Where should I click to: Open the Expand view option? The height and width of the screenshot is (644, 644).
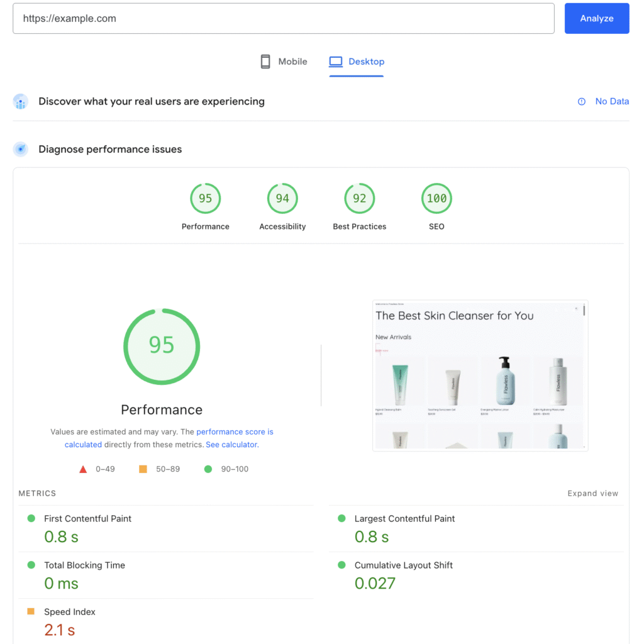pyautogui.click(x=592, y=493)
